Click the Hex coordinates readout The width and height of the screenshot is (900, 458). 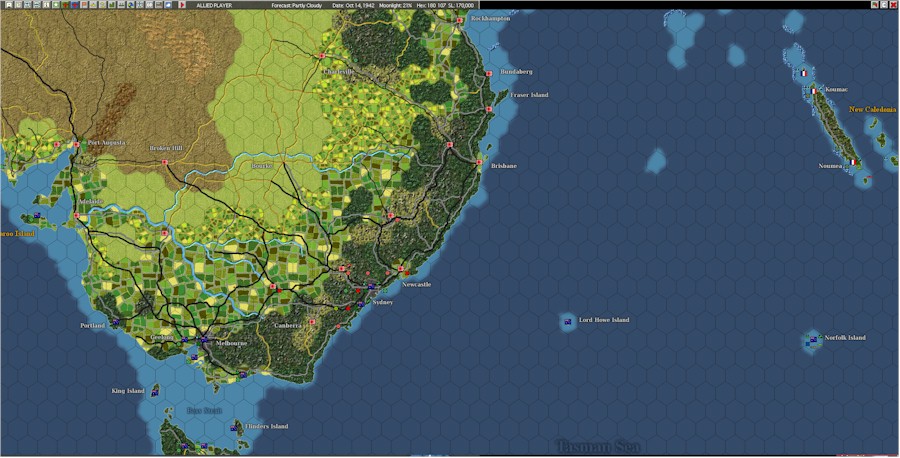430,5
